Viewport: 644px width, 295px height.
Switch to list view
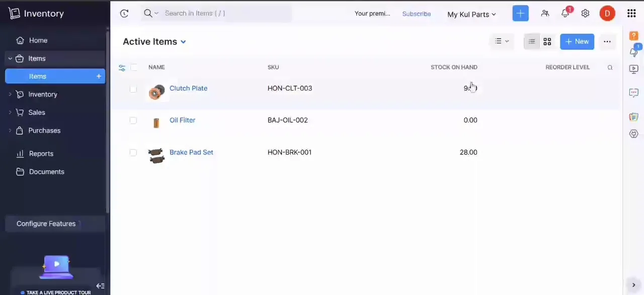[532, 42]
